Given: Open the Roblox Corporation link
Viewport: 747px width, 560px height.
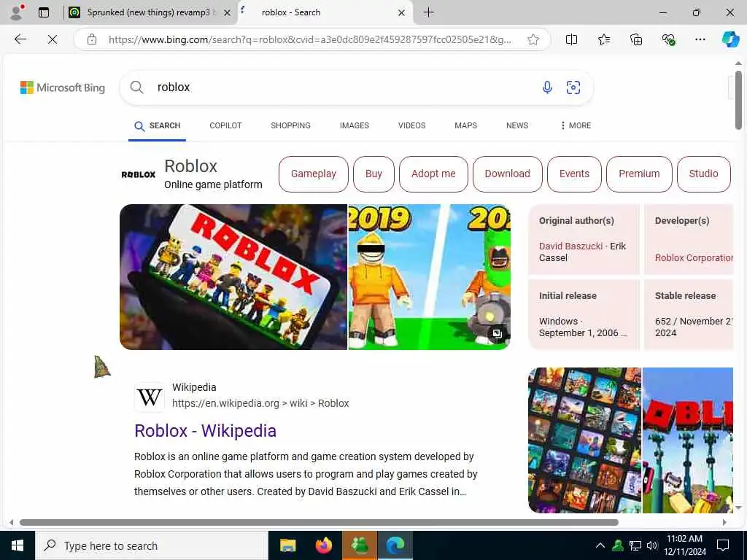Looking at the screenshot, I should (694, 258).
